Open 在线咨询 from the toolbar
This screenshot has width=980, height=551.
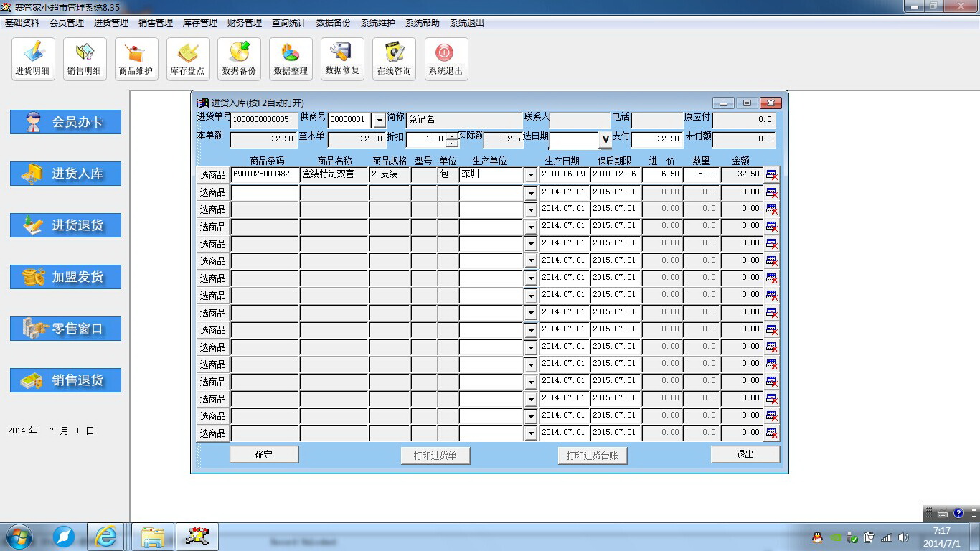[x=395, y=59]
